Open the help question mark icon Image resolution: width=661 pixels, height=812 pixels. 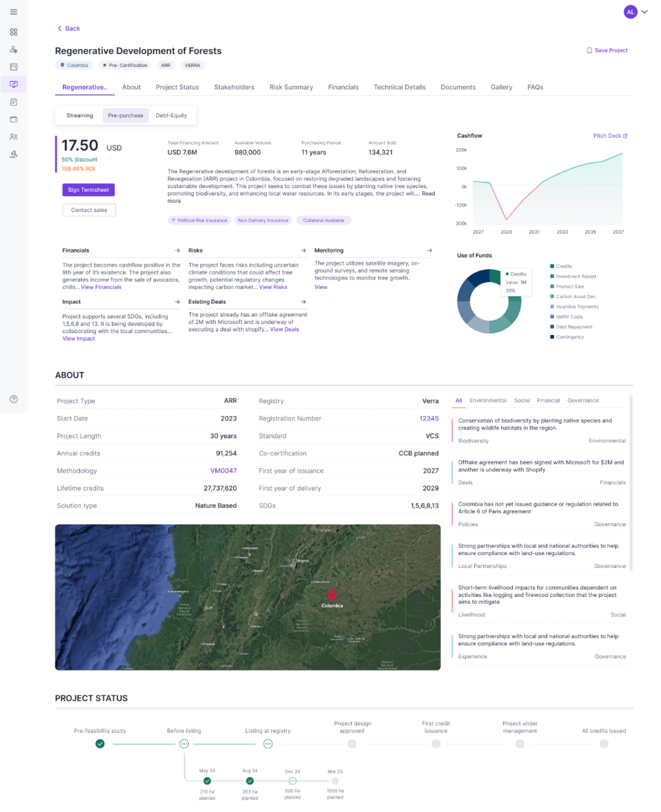(x=14, y=399)
